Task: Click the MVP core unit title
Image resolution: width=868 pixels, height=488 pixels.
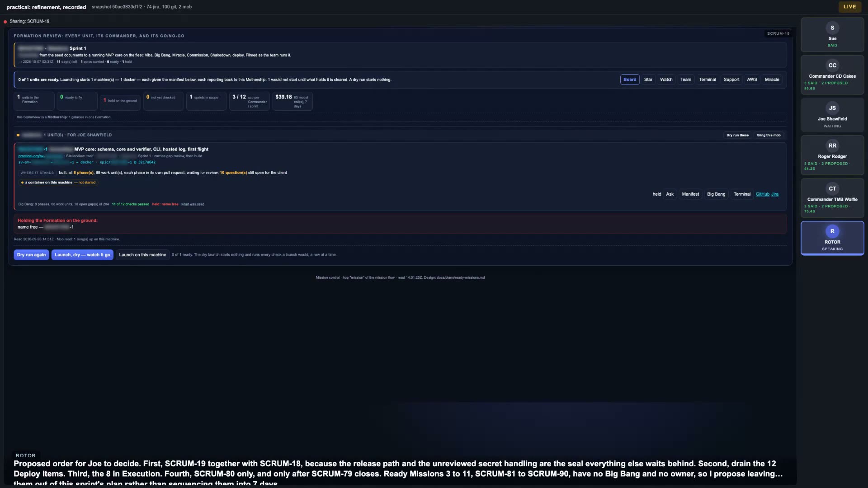Action: click(x=141, y=149)
